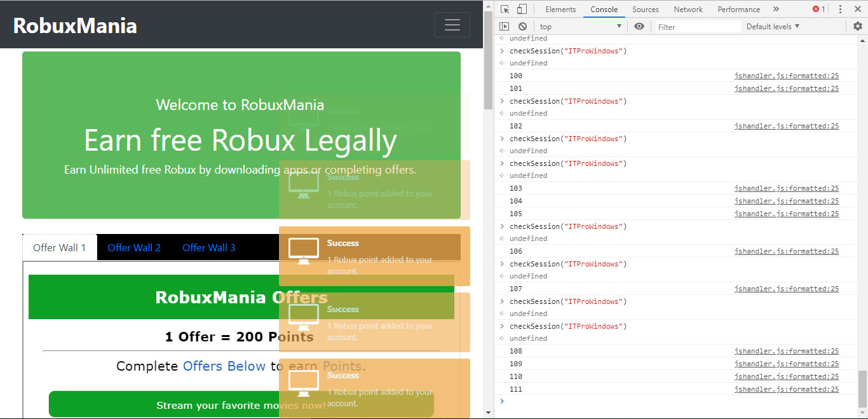
Task: Click the RobuxMania brand logo link
Action: tap(75, 25)
